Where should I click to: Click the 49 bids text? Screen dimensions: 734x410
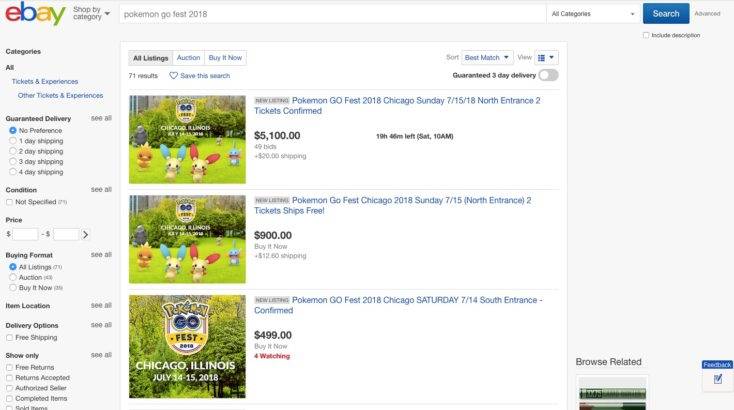(x=265, y=146)
